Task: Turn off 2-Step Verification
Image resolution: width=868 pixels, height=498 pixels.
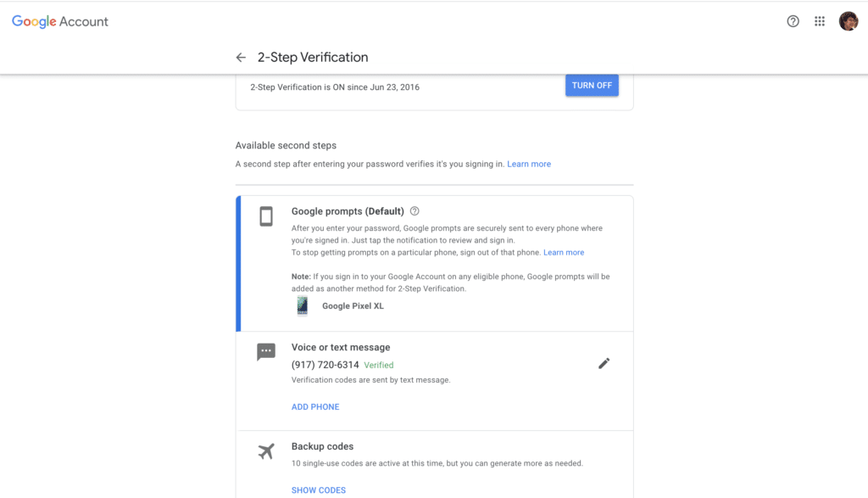Action: pos(592,86)
